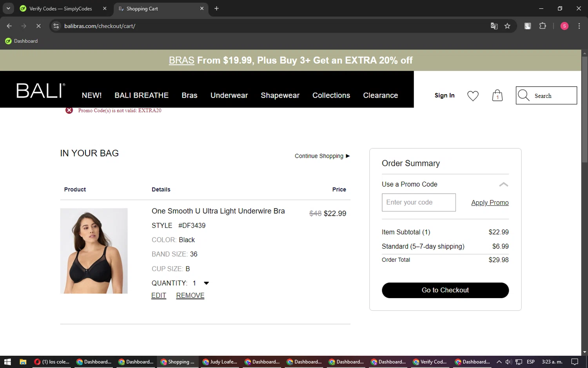Image resolution: width=588 pixels, height=368 pixels.
Task: Switch to Verify Codes — SimplyCodes tab
Action: click(60, 8)
